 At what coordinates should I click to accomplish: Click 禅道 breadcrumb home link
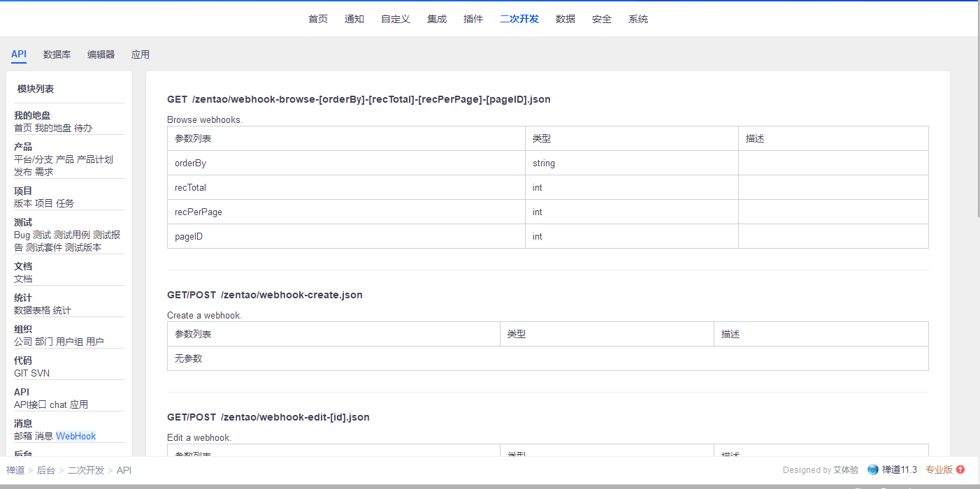(x=15, y=470)
